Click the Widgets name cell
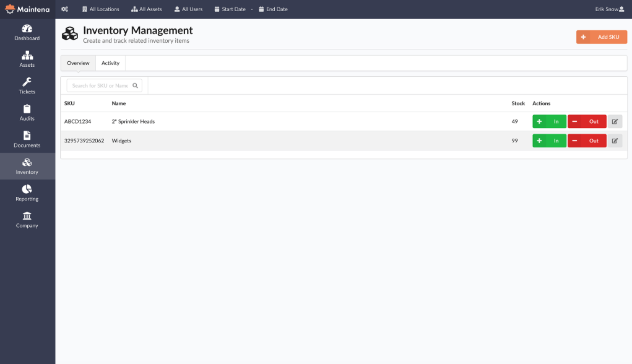The image size is (632, 364). pos(121,141)
